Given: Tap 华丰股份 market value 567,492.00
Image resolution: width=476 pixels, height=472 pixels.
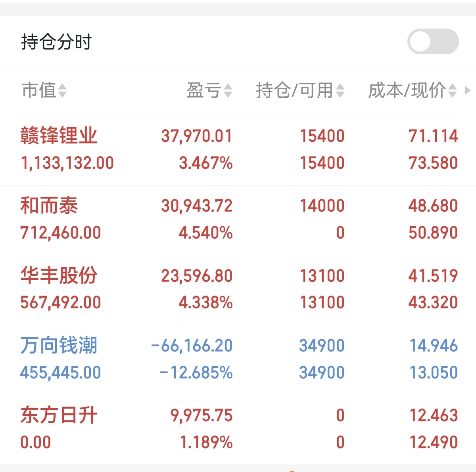Looking at the screenshot, I should point(61,302).
